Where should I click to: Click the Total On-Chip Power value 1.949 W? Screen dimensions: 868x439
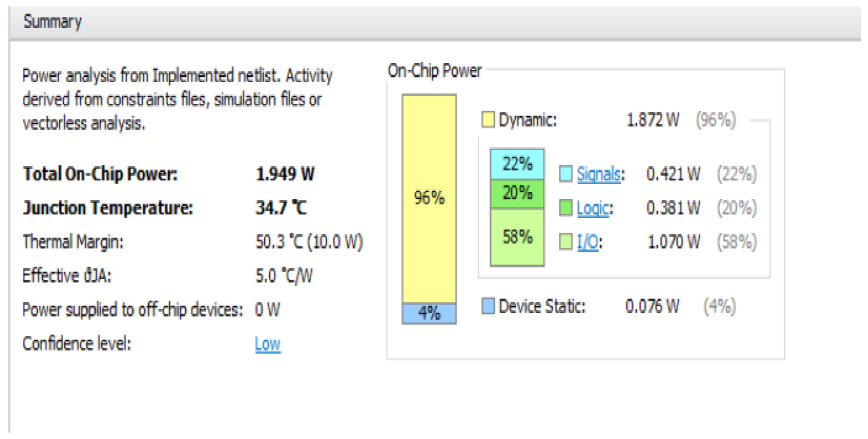click(x=285, y=174)
